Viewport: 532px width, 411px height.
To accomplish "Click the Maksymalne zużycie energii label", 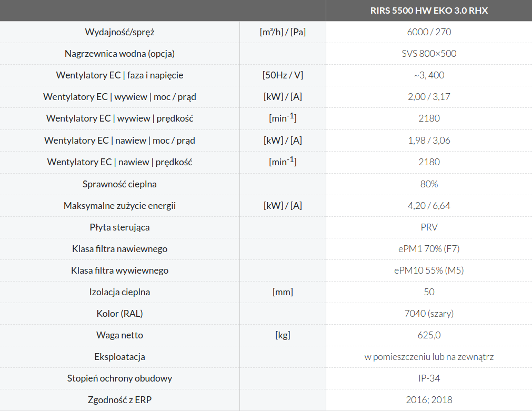I will [x=119, y=206].
